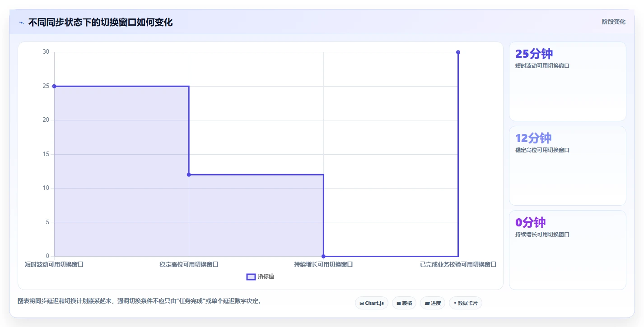The image size is (644, 327).
Task: Click the 0分钟 stat card value
Action: click(531, 222)
